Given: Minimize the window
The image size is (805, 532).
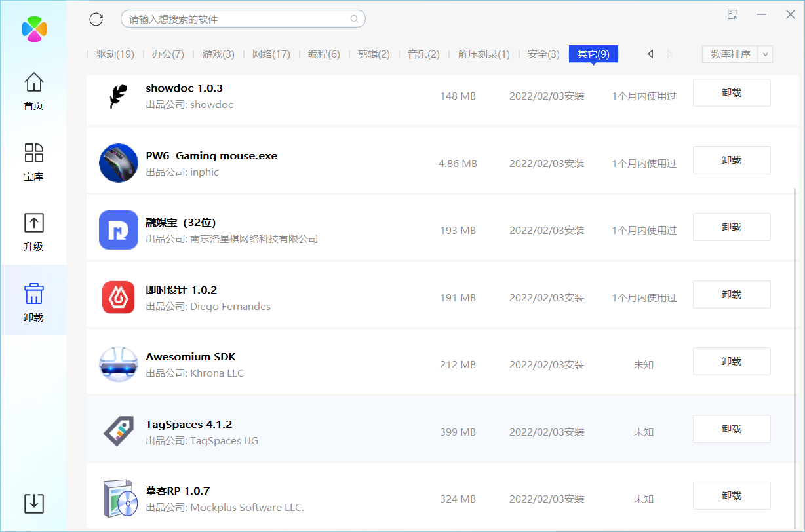Looking at the screenshot, I should 762,14.
